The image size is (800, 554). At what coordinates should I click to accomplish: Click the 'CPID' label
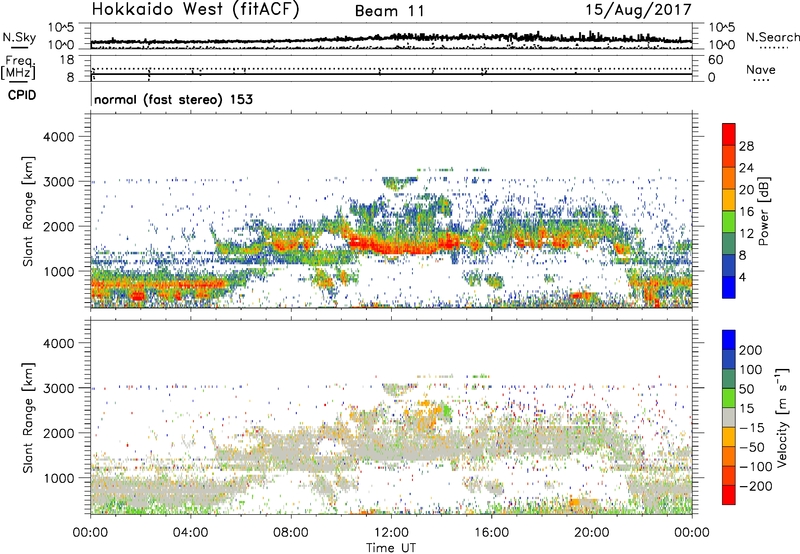coord(22,95)
